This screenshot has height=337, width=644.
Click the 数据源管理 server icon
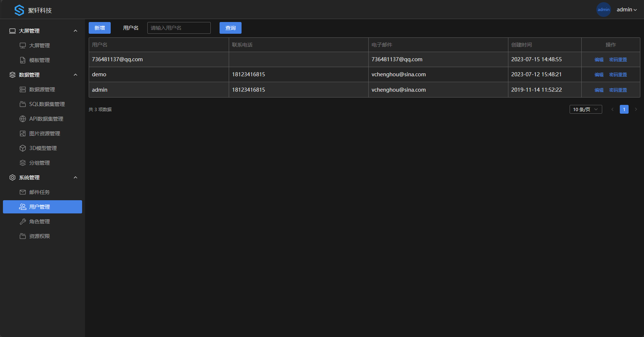pos(23,89)
